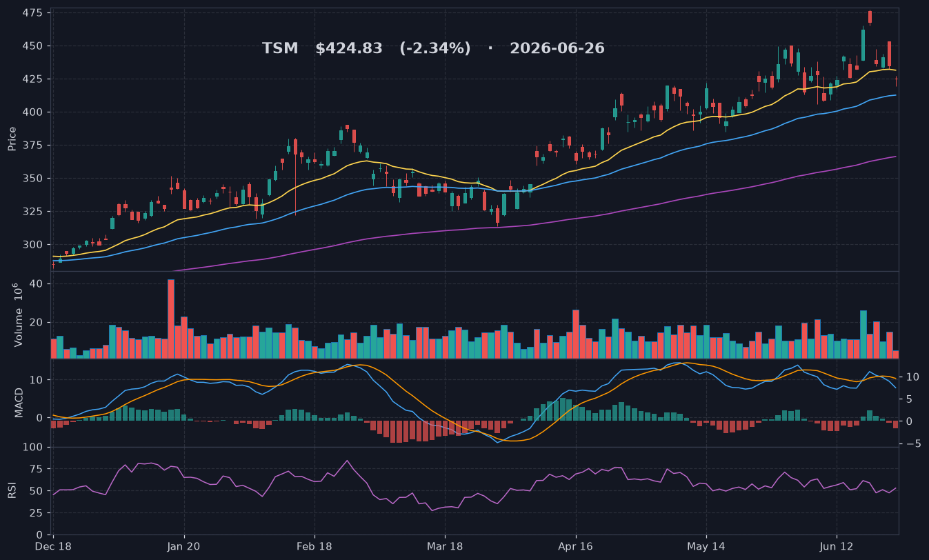Click the Jan 20 date tick label

184,546
